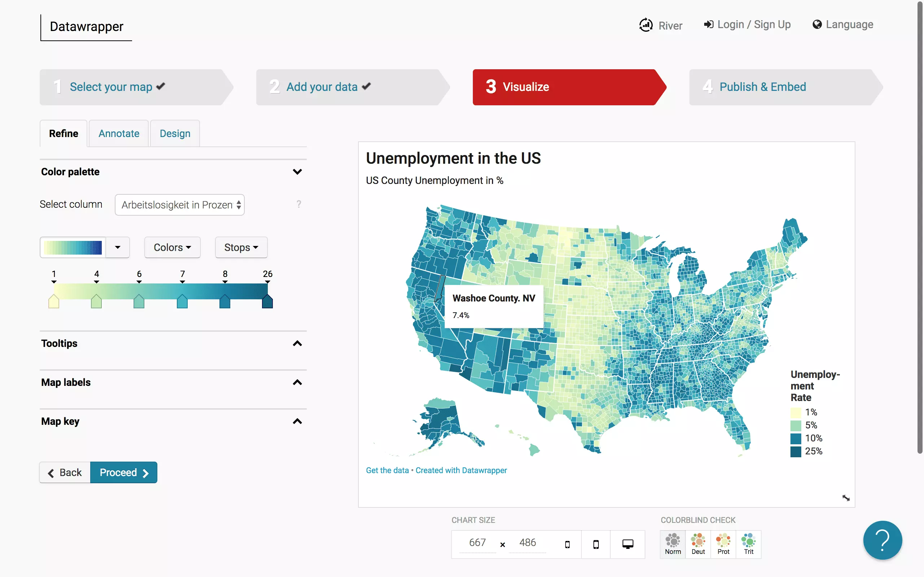
Task: Click the Proceed button
Action: click(x=123, y=472)
